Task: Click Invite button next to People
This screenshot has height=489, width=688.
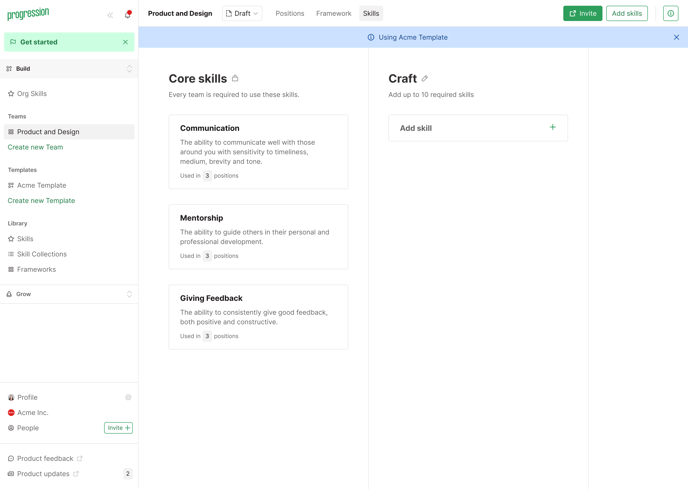Action: [118, 428]
